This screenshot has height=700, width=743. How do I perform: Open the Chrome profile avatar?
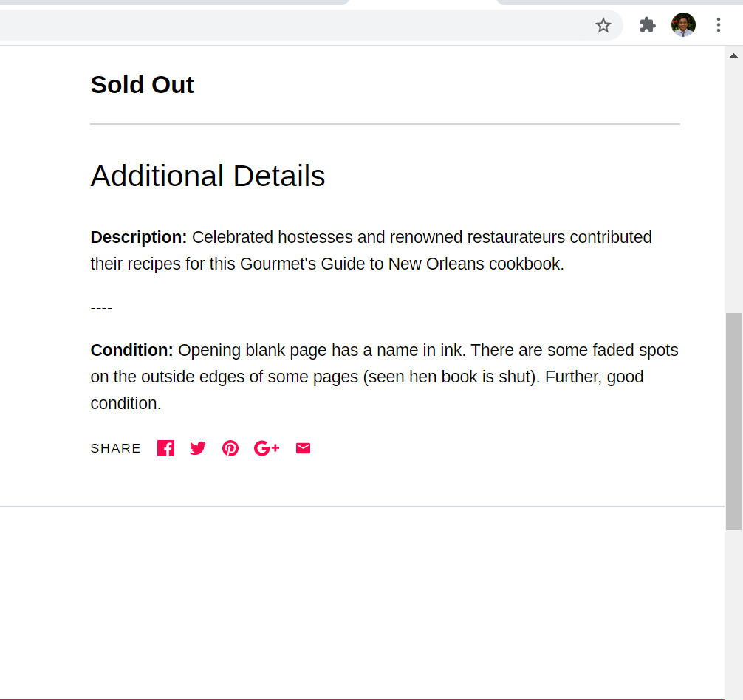(x=683, y=24)
